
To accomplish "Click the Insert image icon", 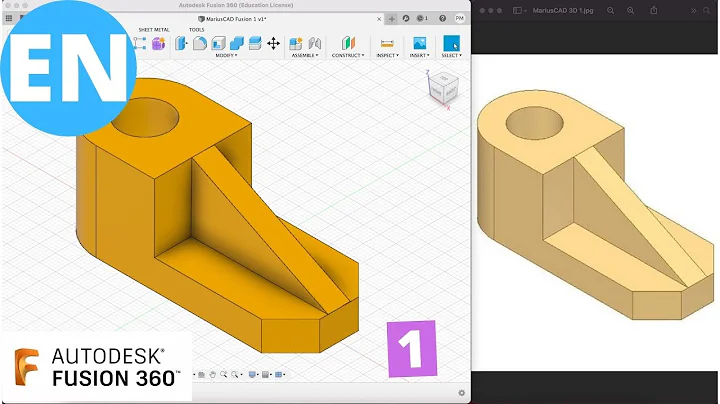I will (x=420, y=44).
